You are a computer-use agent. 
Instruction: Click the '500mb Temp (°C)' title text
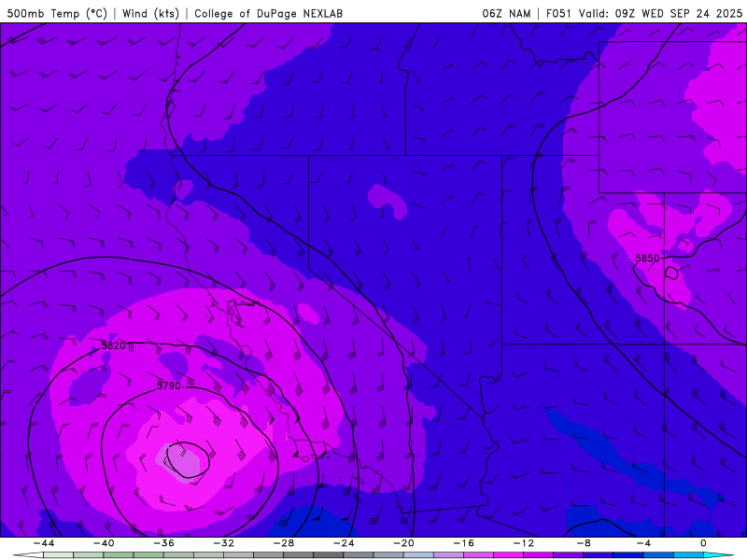click(x=57, y=13)
